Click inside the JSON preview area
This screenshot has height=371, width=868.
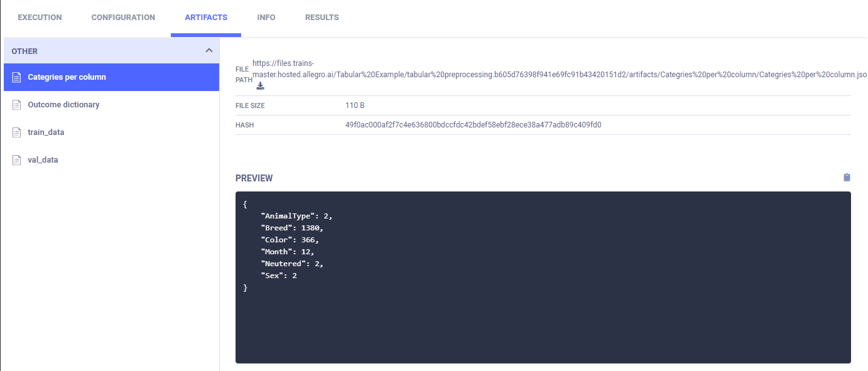543,314
